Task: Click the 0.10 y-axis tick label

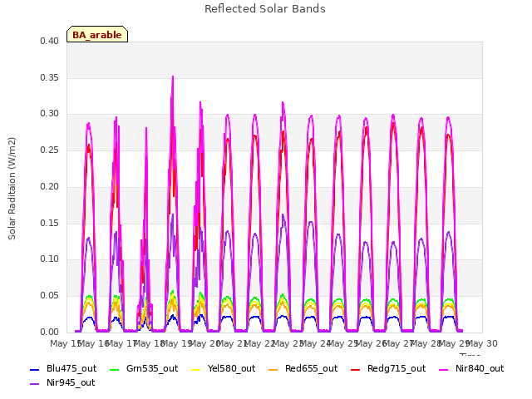Action: click(x=50, y=259)
